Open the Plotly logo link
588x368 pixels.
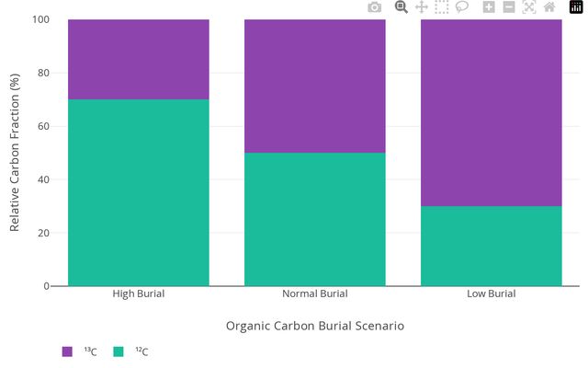coord(576,7)
